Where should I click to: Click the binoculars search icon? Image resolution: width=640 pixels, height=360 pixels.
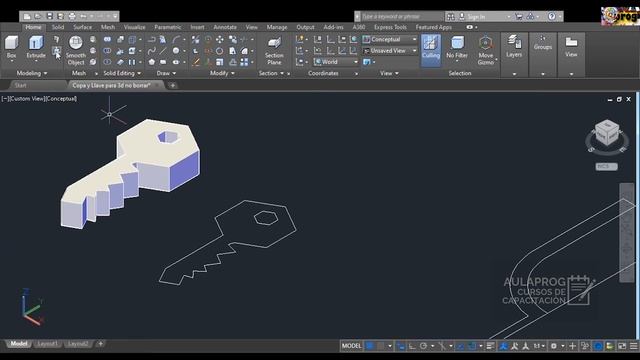pos(450,16)
